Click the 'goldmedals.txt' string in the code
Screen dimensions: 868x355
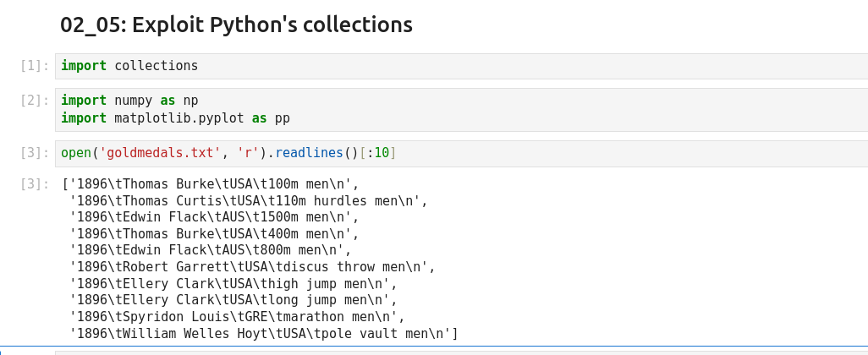[161, 153]
